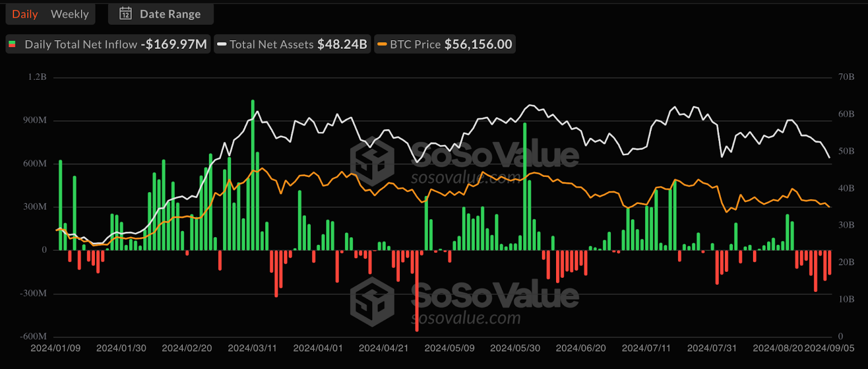Click the 2024/09/05 x-axis date label
This screenshot has height=369, width=868.
click(x=829, y=348)
